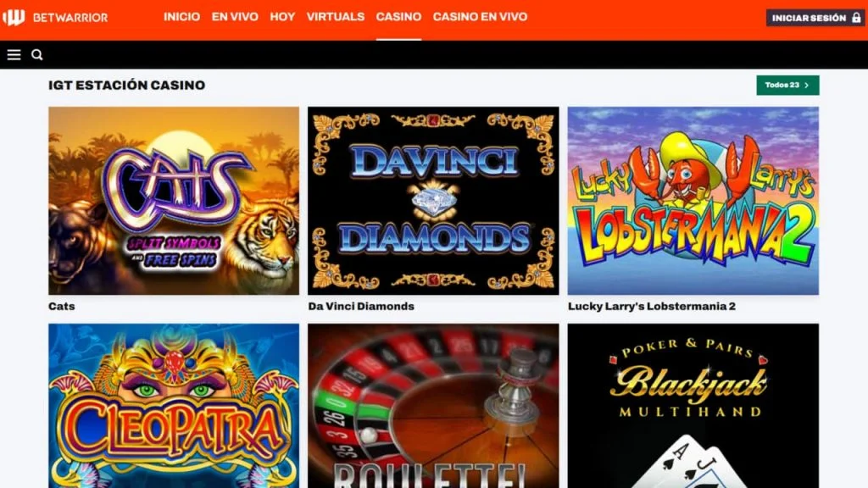Open the Da Vinci Diamonds game thumbnail
Screen dimensions: 868x488
click(x=433, y=200)
